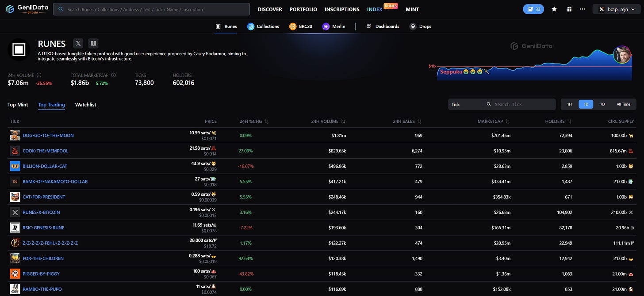The height and width of the screenshot is (296, 644).
Task: Click the 92.64% change value
Action: (x=245, y=258)
